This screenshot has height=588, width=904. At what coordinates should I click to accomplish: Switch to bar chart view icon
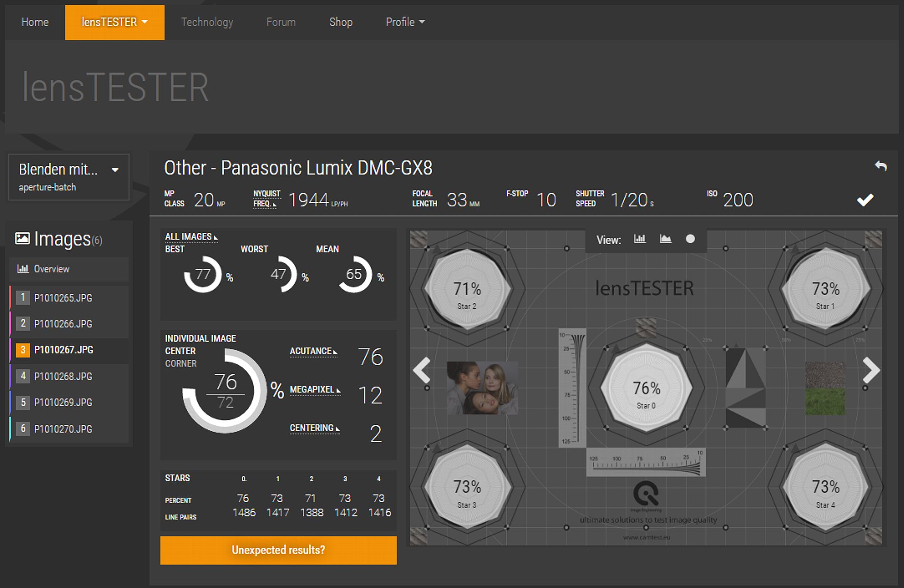(x=640, y=239)
